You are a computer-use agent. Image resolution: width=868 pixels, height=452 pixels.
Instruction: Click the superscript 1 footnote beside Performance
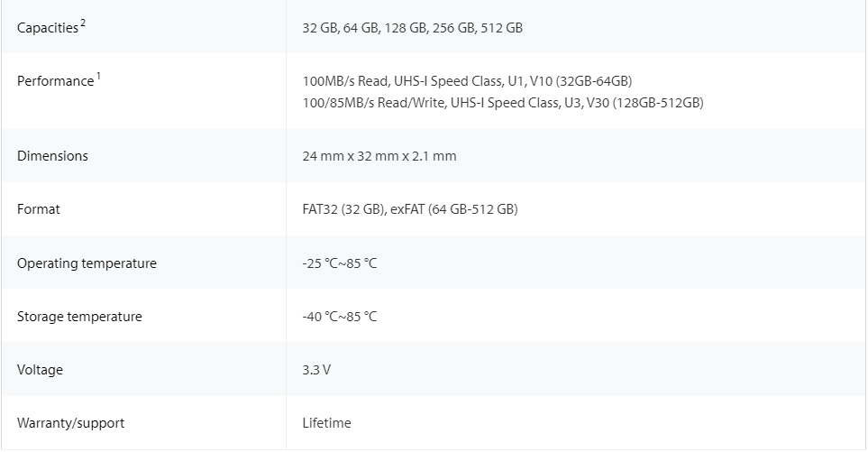[98, 76]
